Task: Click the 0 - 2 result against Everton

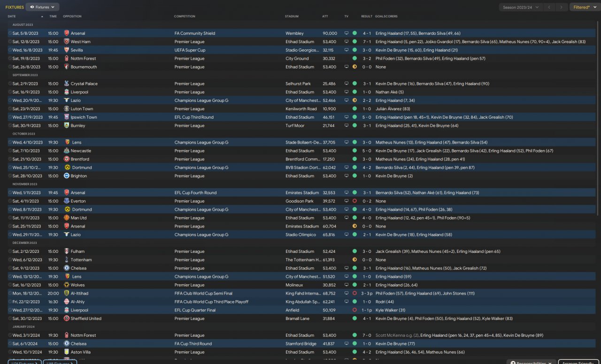Action: [367, 201]
